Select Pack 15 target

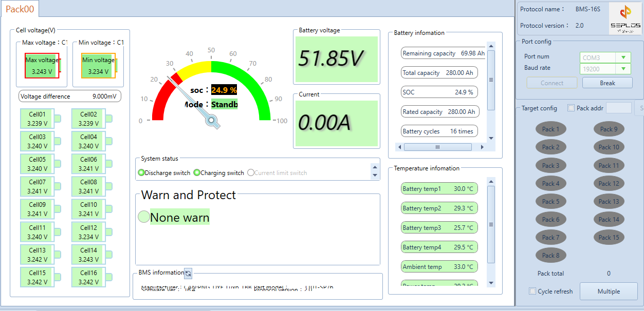coord(609,237)
